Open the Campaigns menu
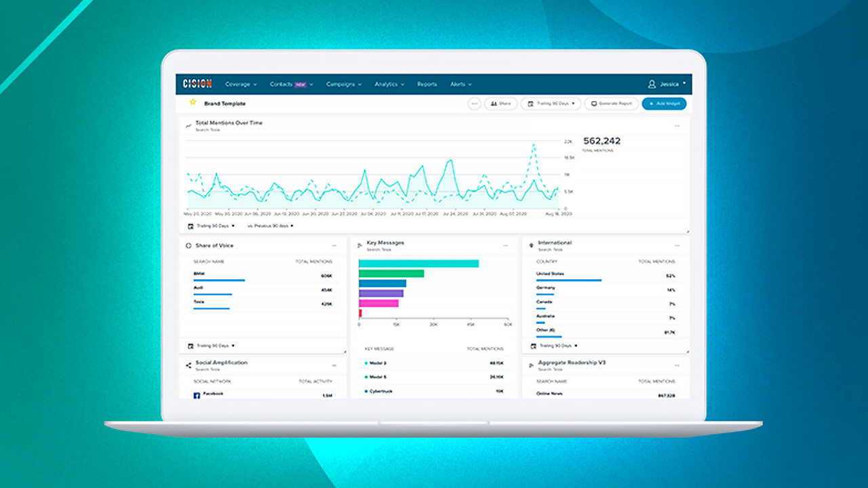Viewport: 868px width, 488px height. point(344,84)
